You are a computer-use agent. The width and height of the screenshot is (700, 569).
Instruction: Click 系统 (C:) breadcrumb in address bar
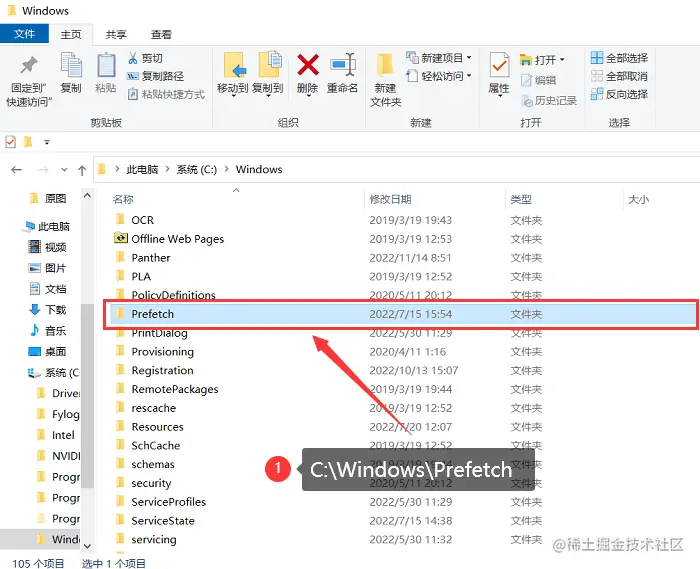(x=196, y=170)
